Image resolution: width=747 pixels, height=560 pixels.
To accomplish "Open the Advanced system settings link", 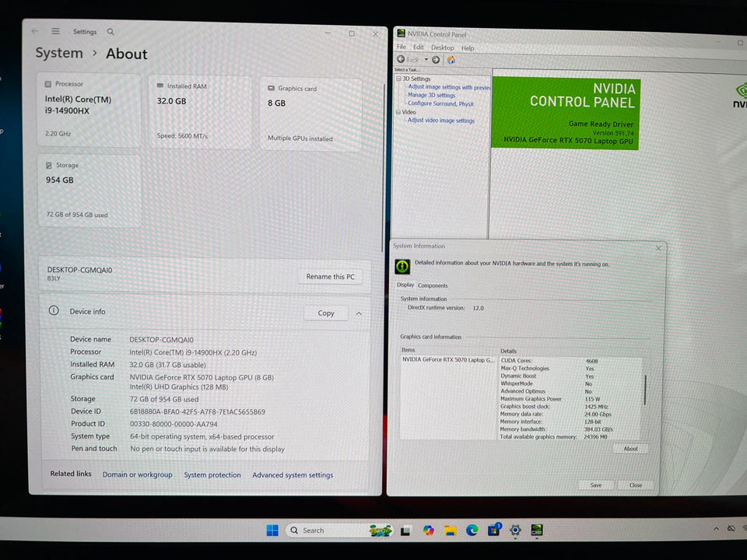I will click(x=293, y=474).
